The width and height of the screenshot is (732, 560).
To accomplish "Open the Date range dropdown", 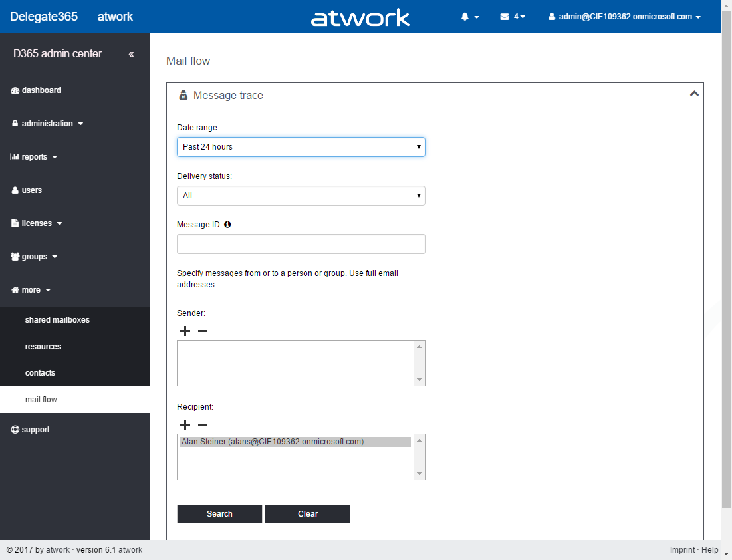I will pyautogui.click(x=301, y=147).
